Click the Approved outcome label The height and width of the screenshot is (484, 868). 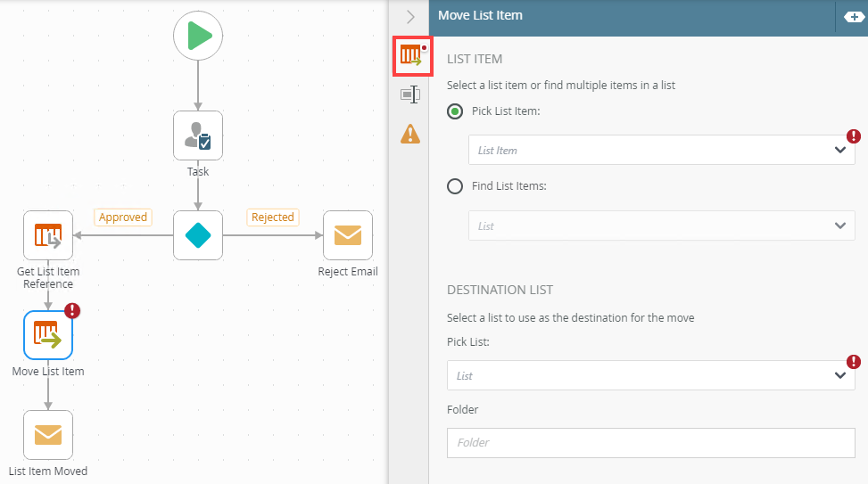[123, 217]
